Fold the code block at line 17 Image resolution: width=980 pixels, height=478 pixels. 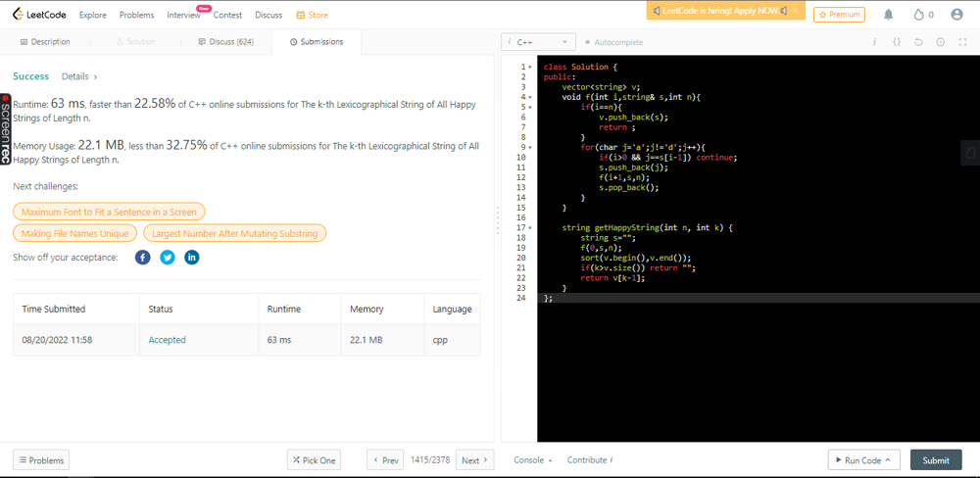[x=530, y=227]
